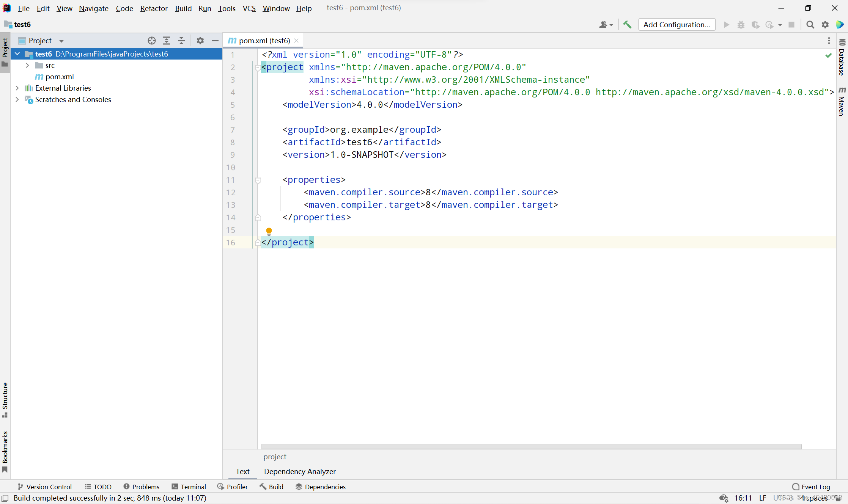Open the Build tool window
848x504 pixels.
pyautogui.click(x=272, y=487)
